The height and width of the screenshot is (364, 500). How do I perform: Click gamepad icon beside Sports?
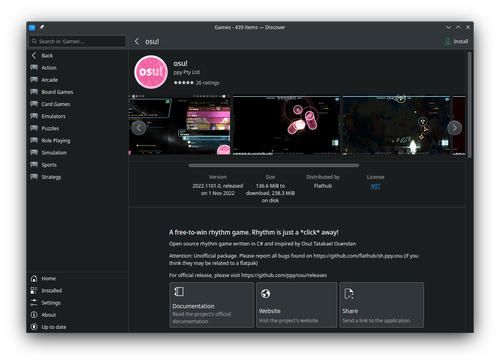(x=34, y=164)
